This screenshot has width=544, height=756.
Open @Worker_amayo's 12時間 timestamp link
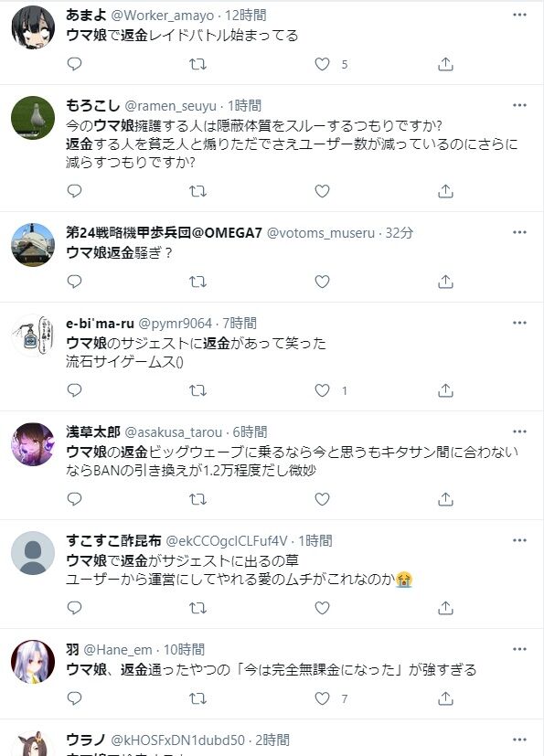(x=236, y=15)
